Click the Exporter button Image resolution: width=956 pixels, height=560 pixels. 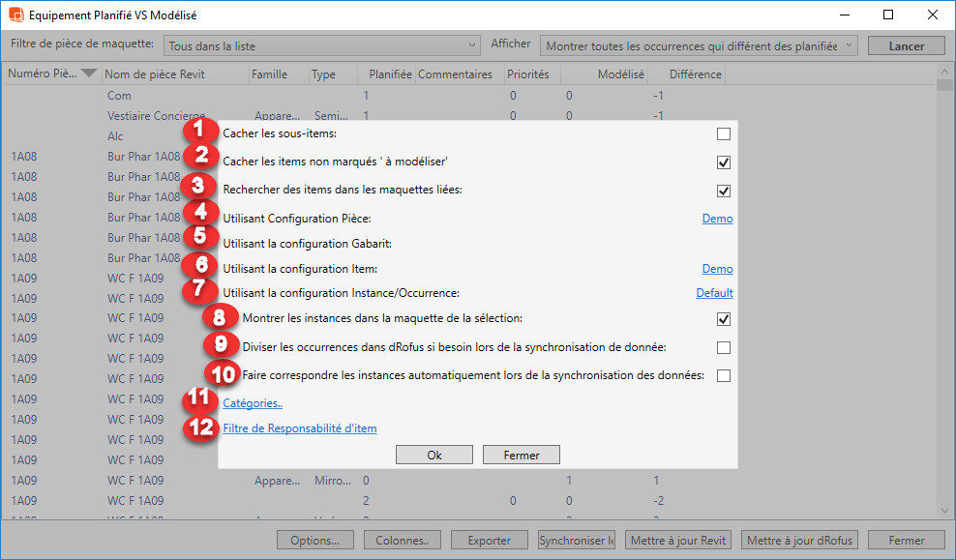[490, 541]
